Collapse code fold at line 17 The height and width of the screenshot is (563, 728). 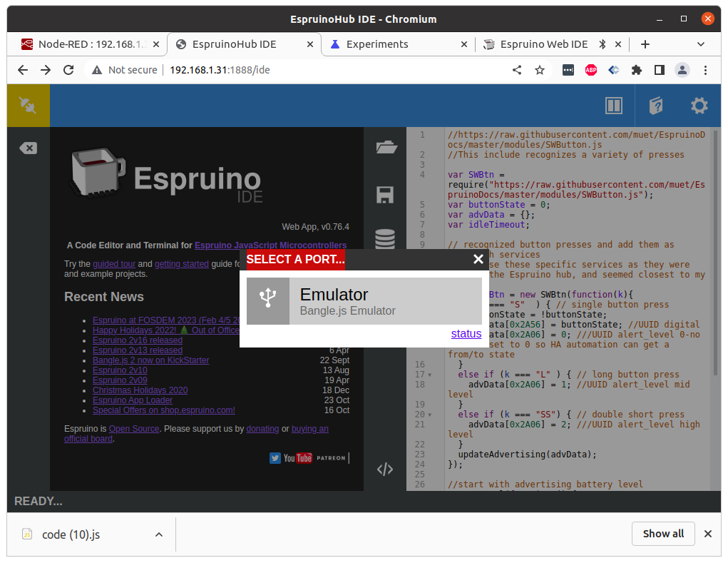(x=430, y=375)
